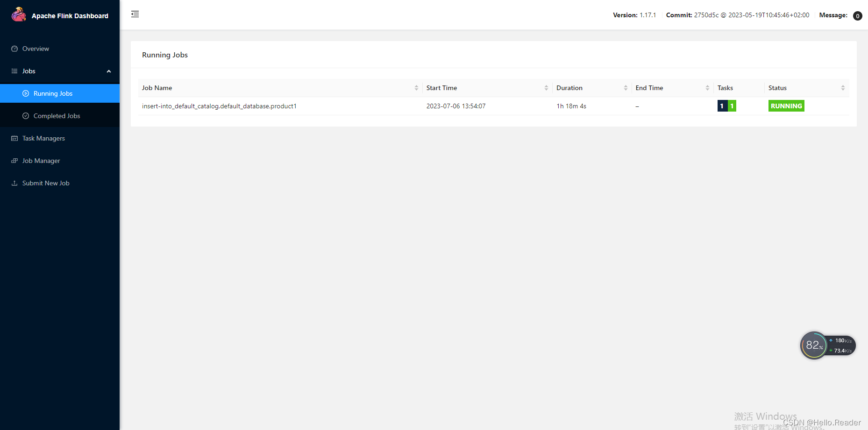This screenshot has width=868, height=430.
Task: Click the Overview dashboard icon
Action: coord(14,49)
